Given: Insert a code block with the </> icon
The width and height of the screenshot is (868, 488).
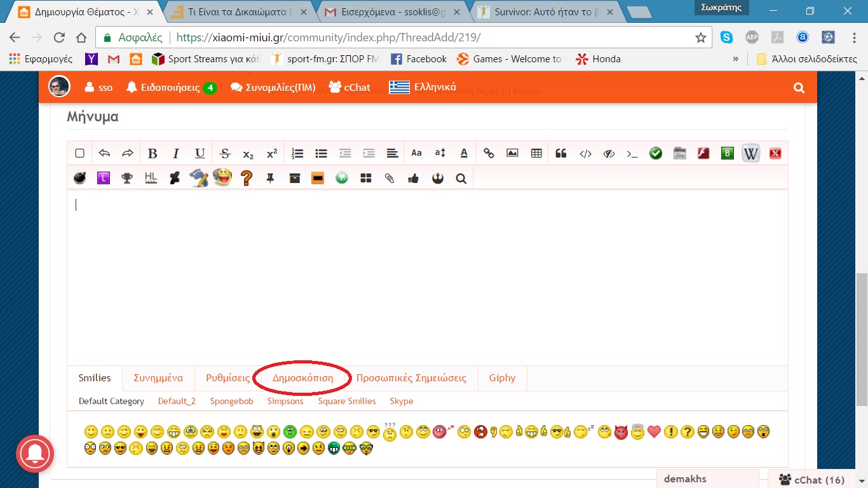Looking at the screenshot, I should coord(586,153).
